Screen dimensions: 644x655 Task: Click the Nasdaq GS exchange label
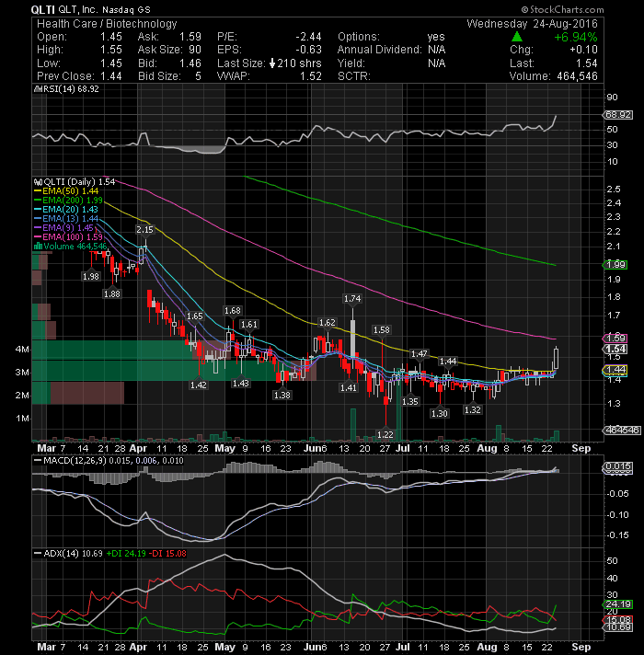point(126,9)
